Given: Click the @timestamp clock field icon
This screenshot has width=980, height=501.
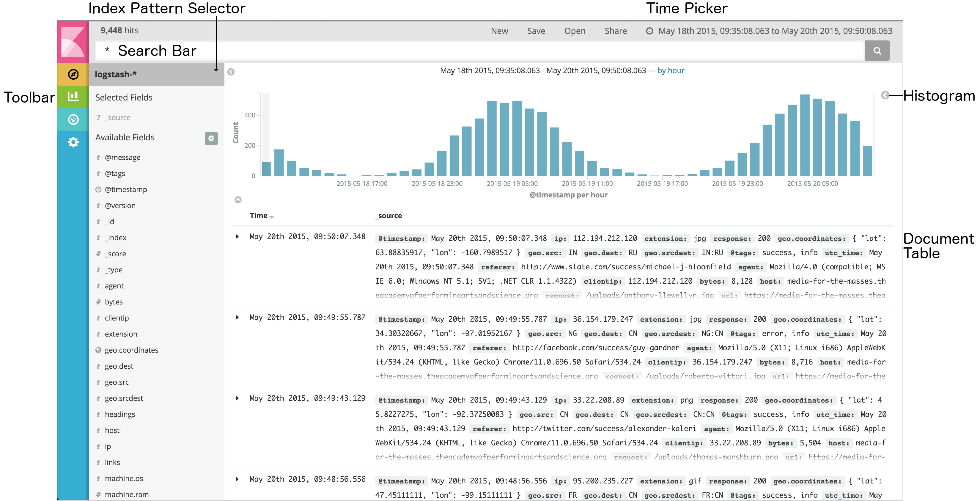Looking at the screenshot, I should (x=98, y=189).
